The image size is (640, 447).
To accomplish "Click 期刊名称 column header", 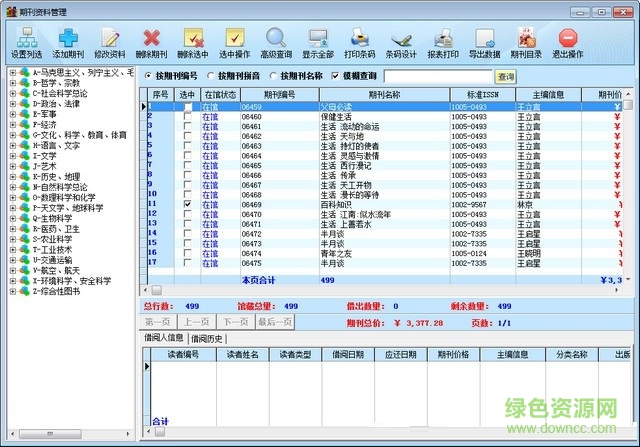I will click(x=384, y=95).
